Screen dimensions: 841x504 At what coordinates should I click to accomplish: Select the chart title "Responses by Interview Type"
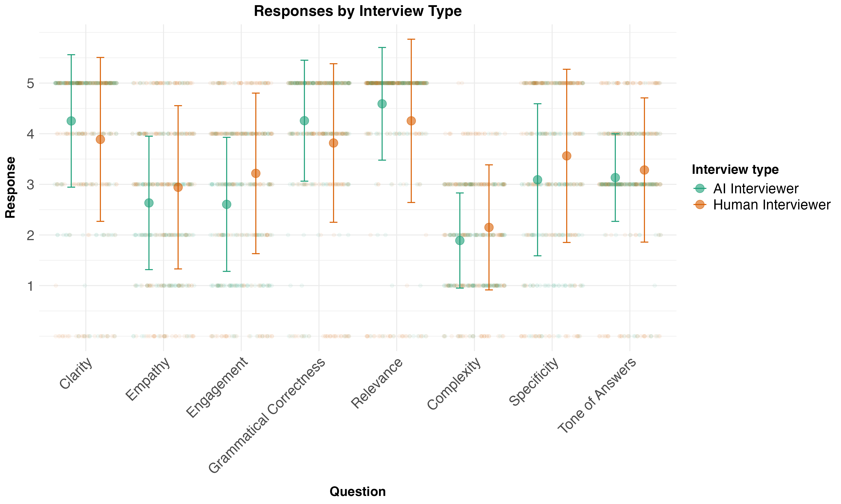point(358,11)
